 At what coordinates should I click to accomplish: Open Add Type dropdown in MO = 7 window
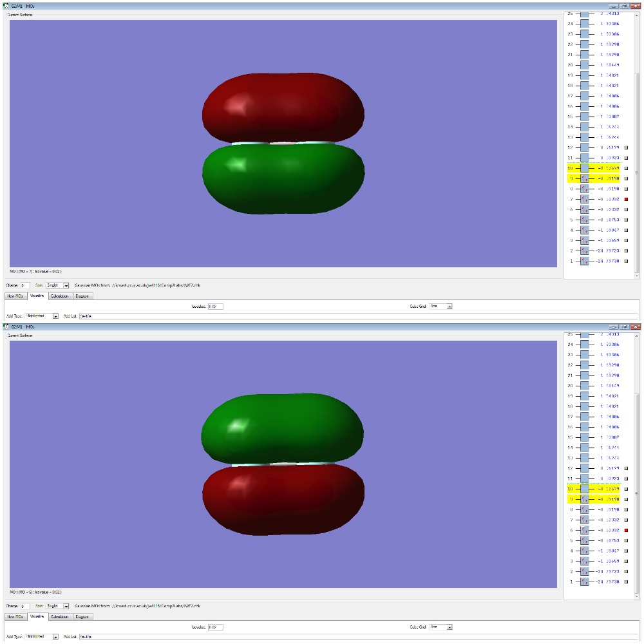(x=41, y=316)
